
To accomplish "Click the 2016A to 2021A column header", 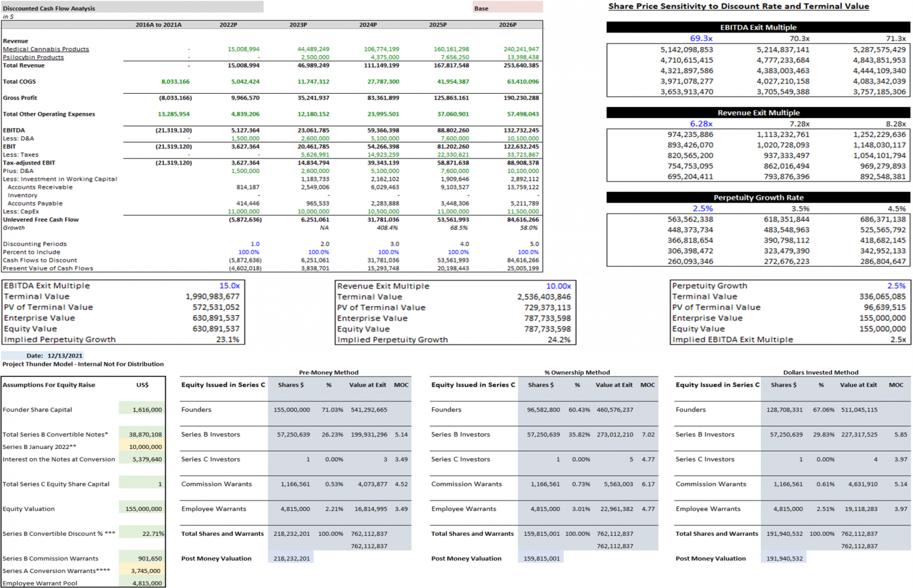I will pos(158,25).
